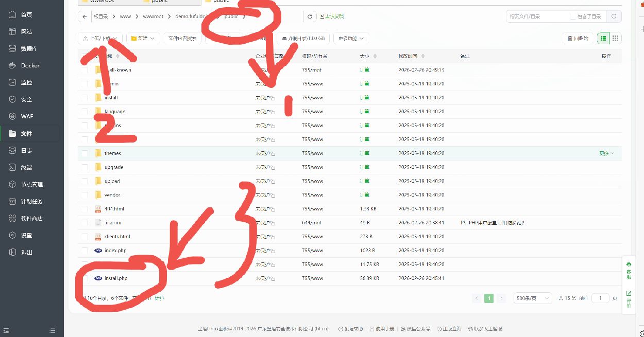Tick the checkbox for the themes folder

point(84,153)
